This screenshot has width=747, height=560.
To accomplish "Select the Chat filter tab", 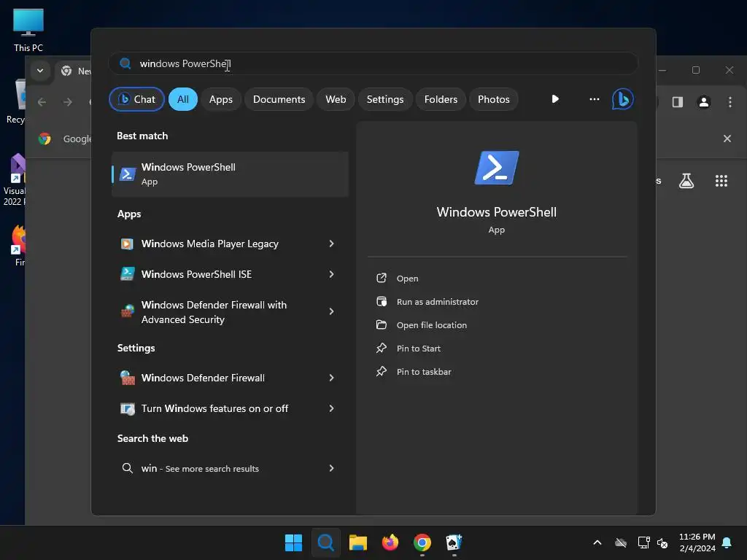I will 136,99.
